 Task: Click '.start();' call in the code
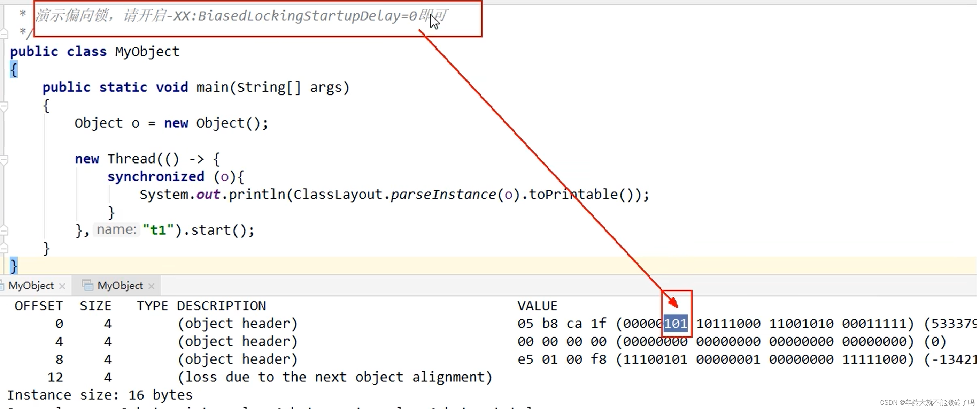pyautogui.click(x=219, y=230)
